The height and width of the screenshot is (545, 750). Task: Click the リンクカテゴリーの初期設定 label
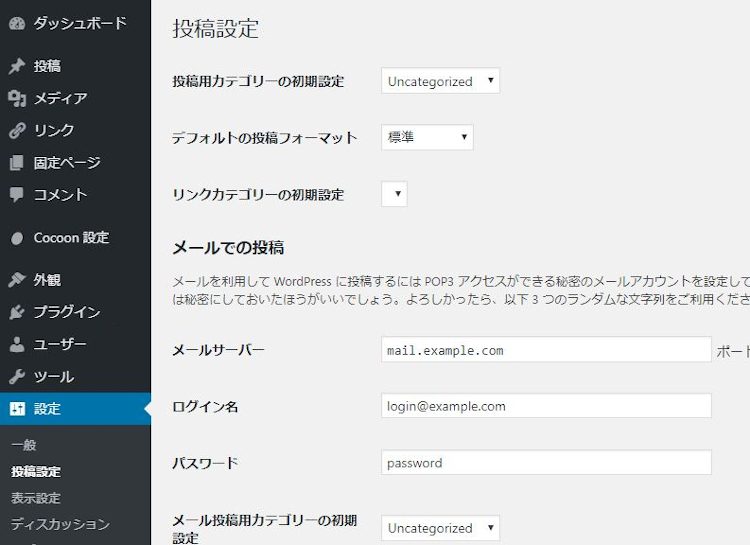pos(258,194)
